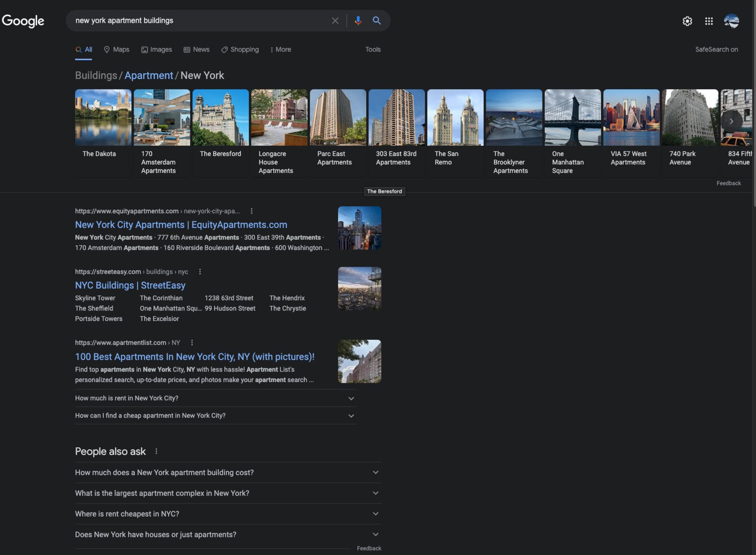Open The Excelsior sitelink
This screenshot has height=555, width=756.
point(159,319)
